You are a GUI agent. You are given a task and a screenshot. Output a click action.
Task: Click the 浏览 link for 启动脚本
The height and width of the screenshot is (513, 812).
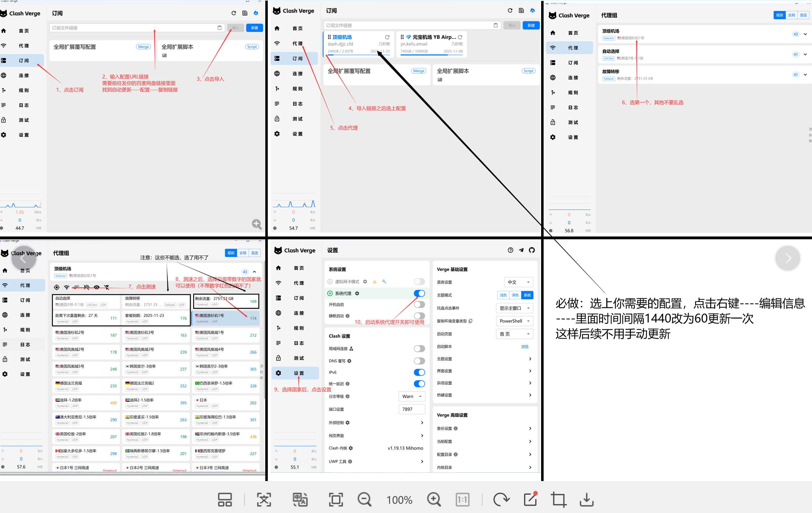click(524, 347)
